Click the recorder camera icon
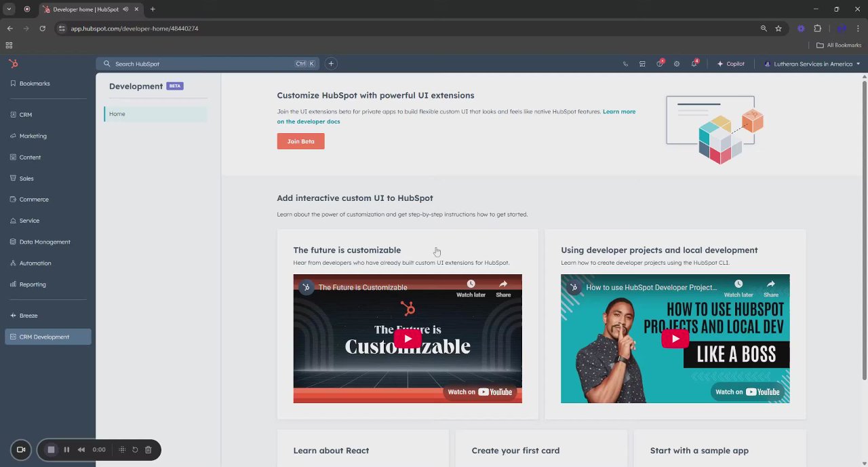Image resolution: width=868 pixels, height=467 pixels. (x=21, y=449)
